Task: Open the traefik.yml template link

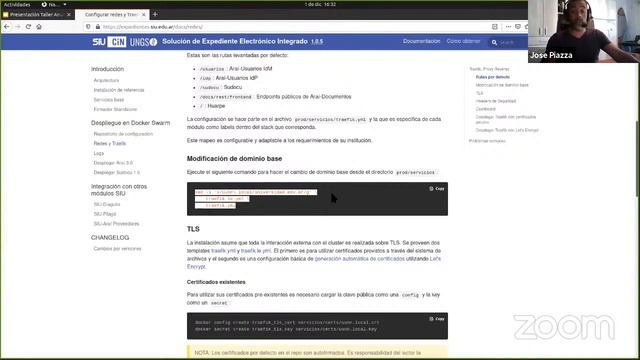Action: point(223,251)
